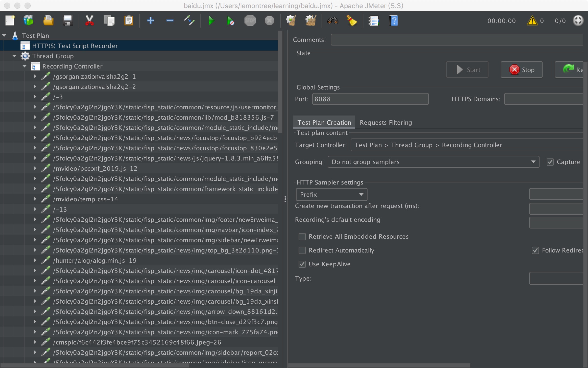Click the red Stop recorder button
This screenshot has width=588, height=368.
(521, 70)
